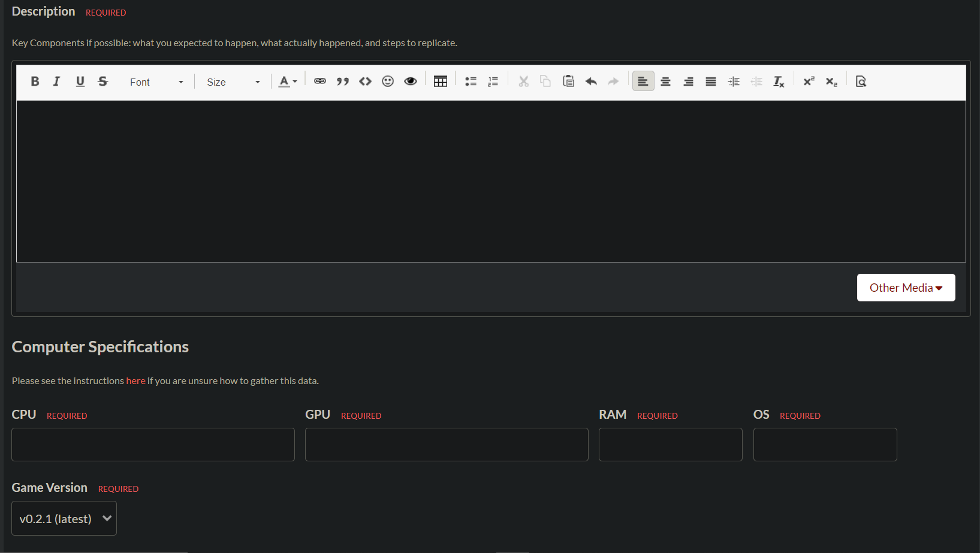
Task: Expand the Game Version dropdown
Action: click(64, 518)
